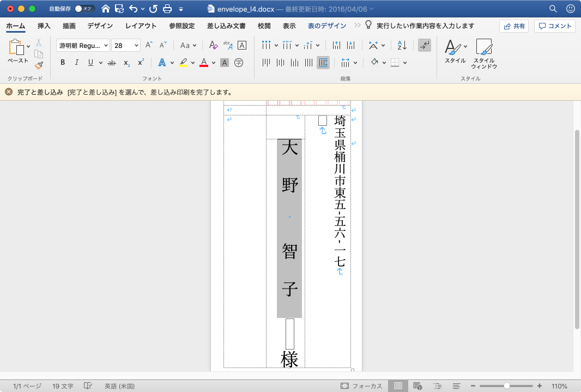Click the justify alignment icon
581x392 pixels.
pyautogui.click(x=308, y=63)
